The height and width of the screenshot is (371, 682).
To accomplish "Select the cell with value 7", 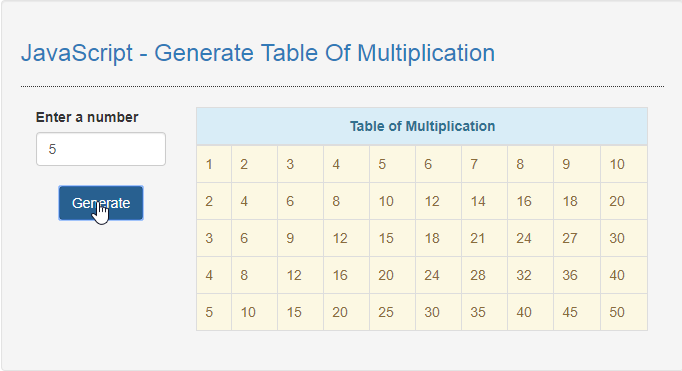I will coord(484,164).
